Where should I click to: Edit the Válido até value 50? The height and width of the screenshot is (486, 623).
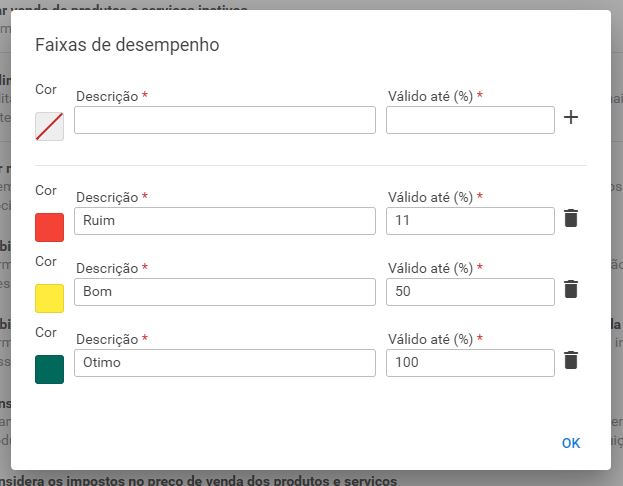(470, 292)
